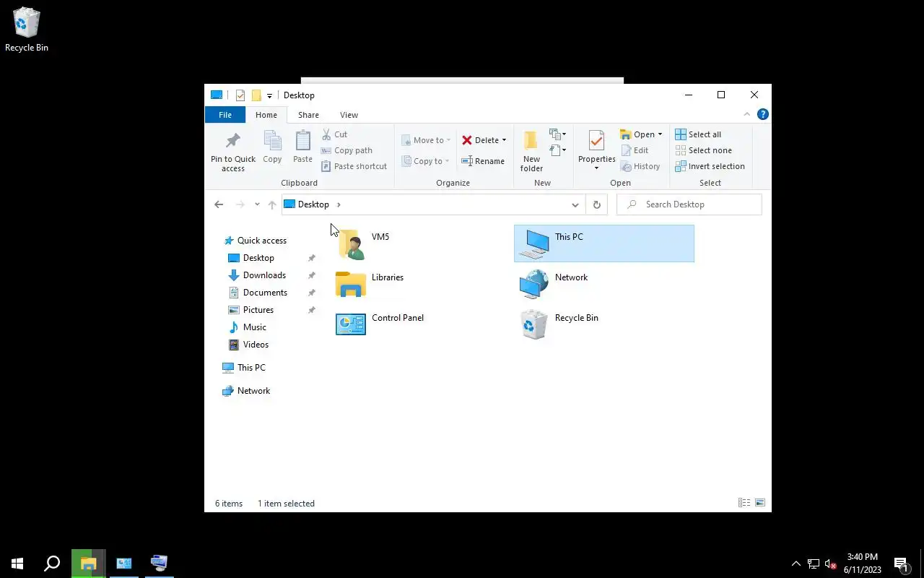Open taskbar Search magnifier

[52, 564]
